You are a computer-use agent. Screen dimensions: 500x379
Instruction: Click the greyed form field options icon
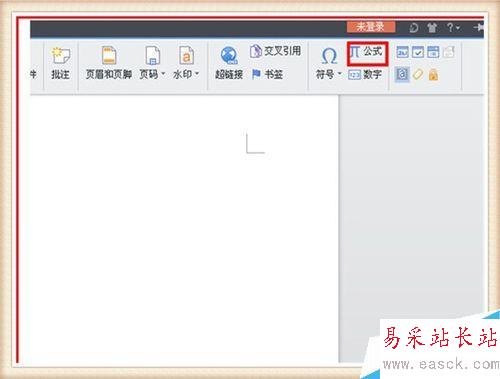pyautogui.click(x=449, y=52)
